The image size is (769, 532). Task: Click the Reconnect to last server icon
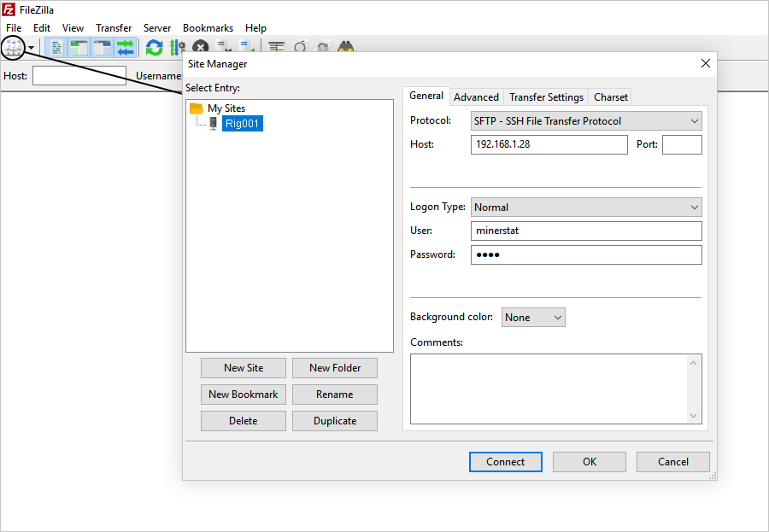247,47
